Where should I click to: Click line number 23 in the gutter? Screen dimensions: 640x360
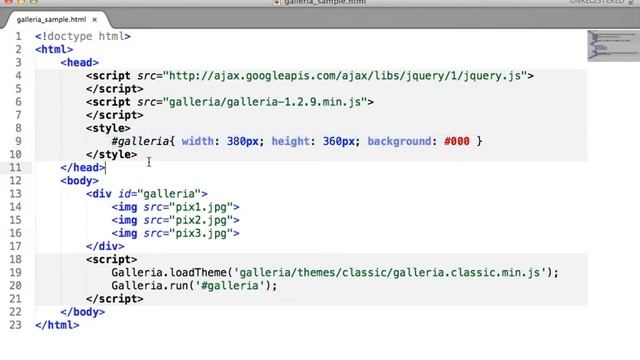coord(16,325)
